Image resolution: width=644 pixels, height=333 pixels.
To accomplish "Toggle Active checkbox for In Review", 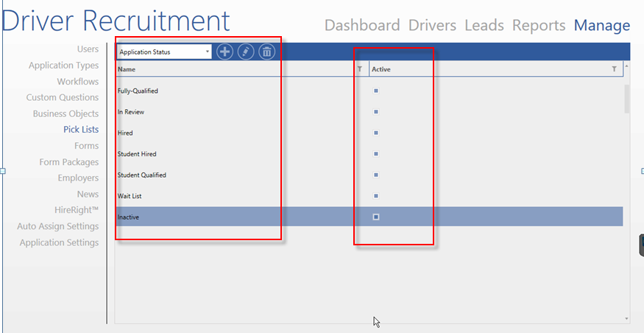I will click(376, 112).
